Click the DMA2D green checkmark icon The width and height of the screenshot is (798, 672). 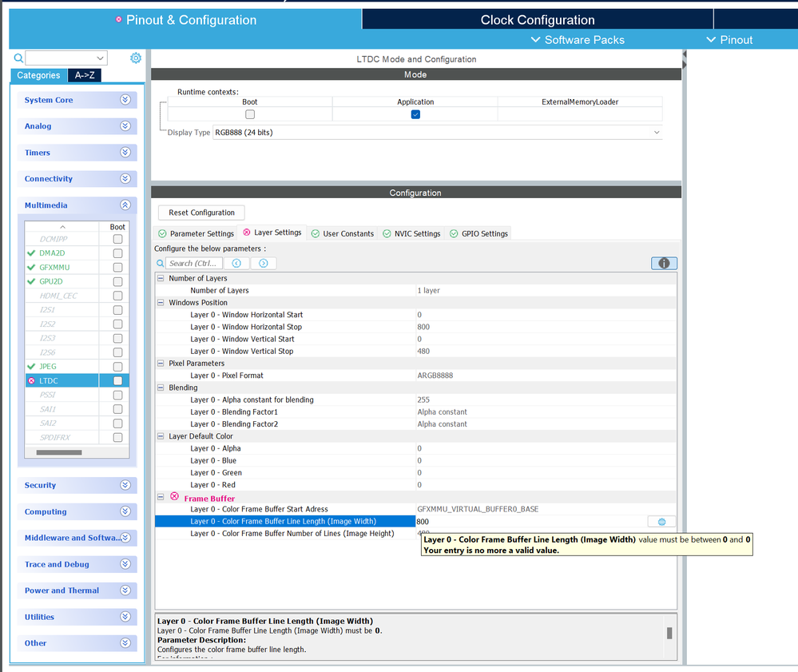[32, 253]
